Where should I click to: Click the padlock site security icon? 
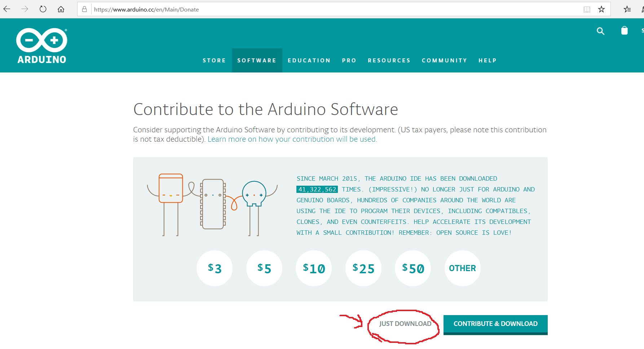(84, 9)
